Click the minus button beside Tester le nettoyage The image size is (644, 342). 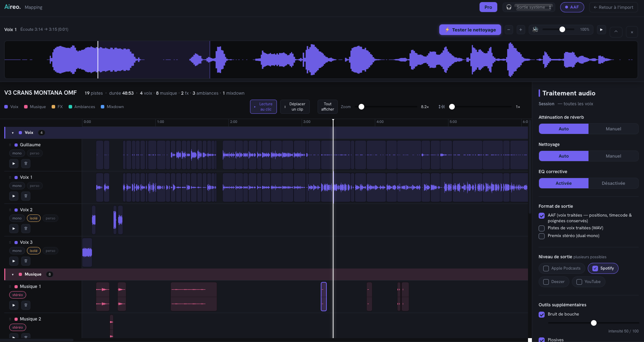tap(509, 30)
